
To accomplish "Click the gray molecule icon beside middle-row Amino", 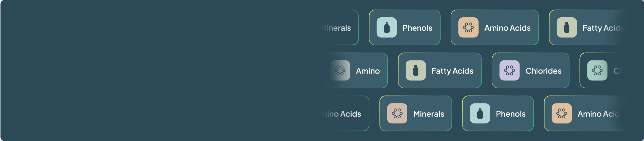I will pyautogui.click(x=340, y=70).
